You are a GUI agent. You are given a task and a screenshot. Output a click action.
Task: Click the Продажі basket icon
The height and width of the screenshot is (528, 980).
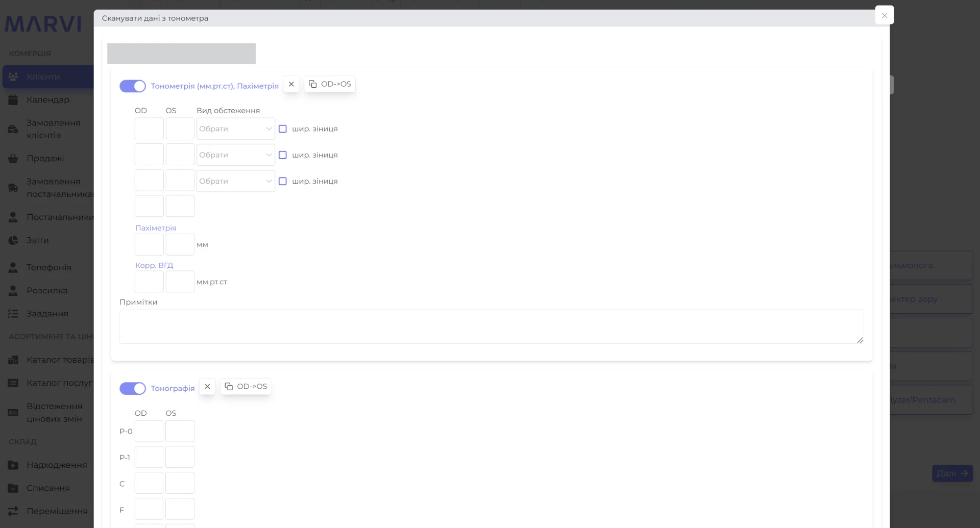13,159
